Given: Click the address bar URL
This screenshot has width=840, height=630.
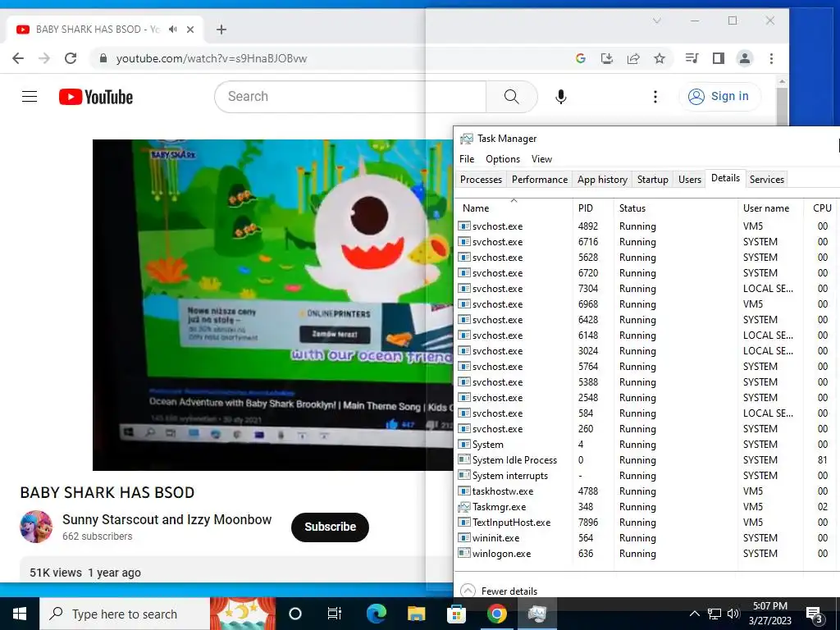Looking at the screenshot, I should coord(212,58).
